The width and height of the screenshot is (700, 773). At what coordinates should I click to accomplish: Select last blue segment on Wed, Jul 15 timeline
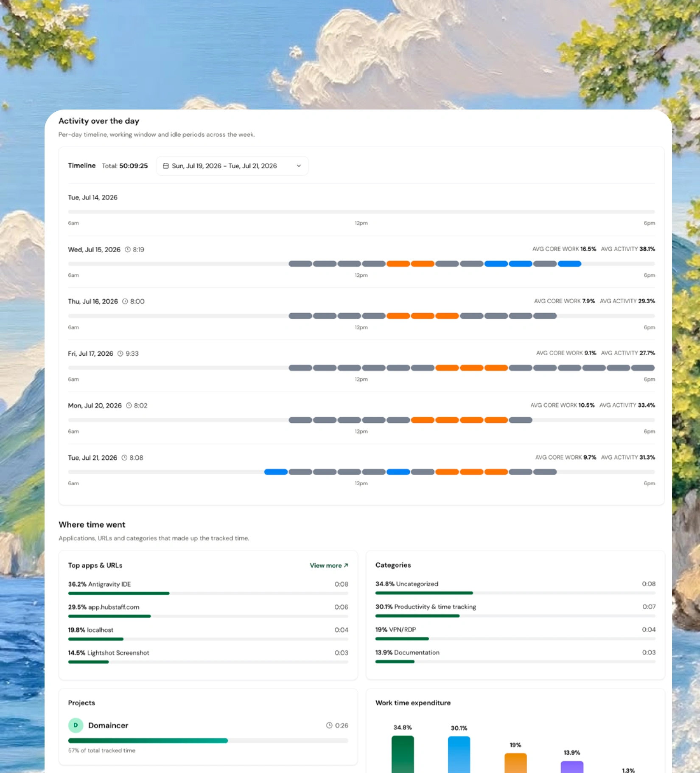click(569, 264)
